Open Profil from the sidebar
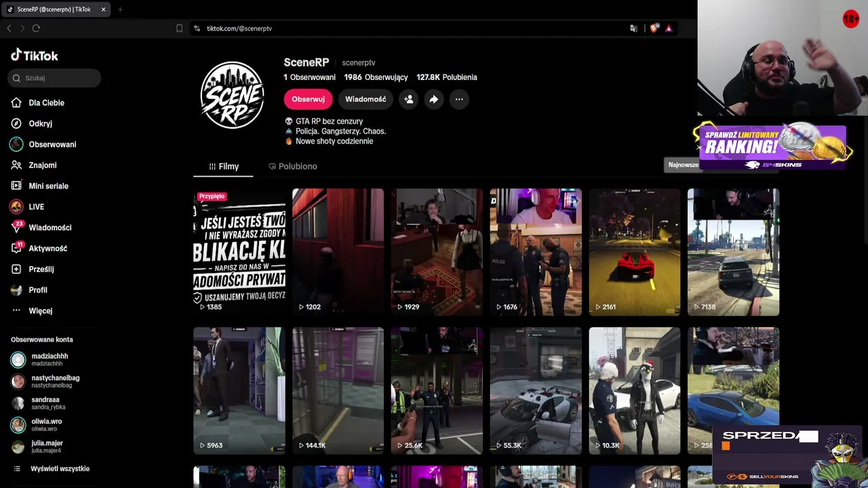Screen dimensions: 868x488 tap(37, 290)
